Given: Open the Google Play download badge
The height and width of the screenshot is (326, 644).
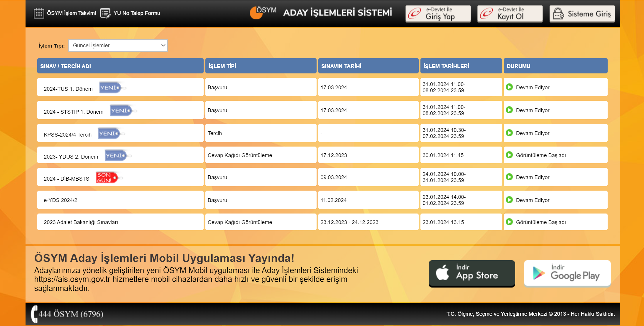Looking at the screenshot, I should (567, 273).
